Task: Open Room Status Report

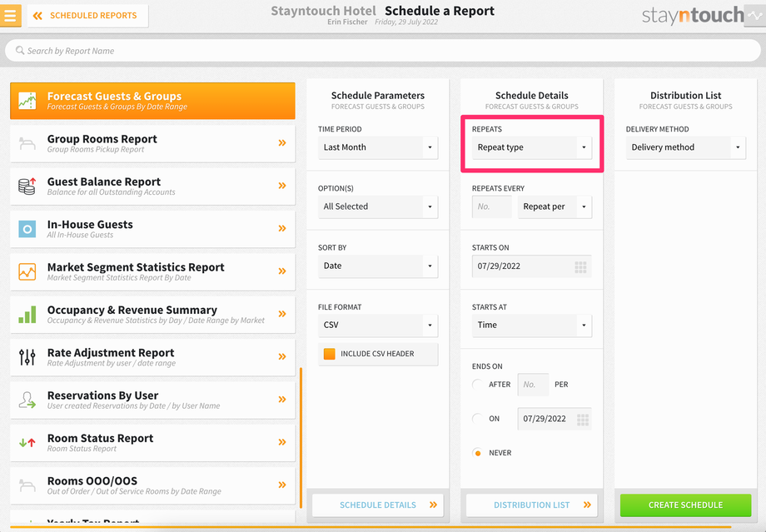Action: [x=152, y=443]
